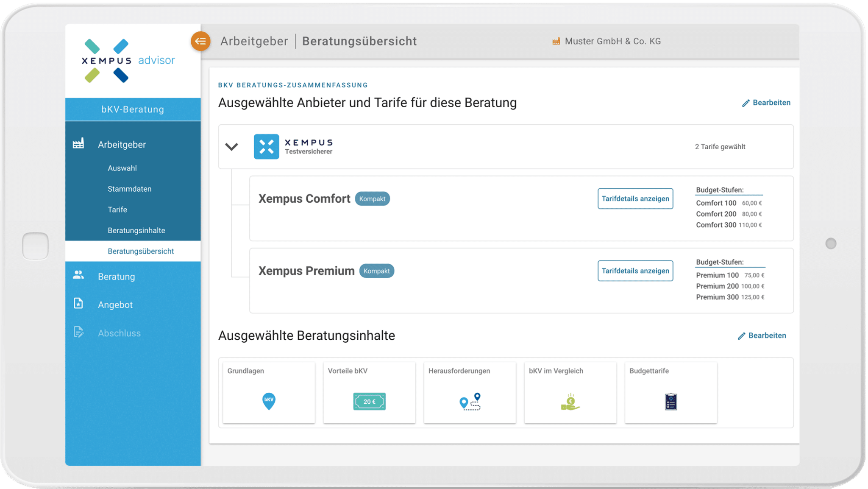Viewport: 868px width, 489px height.
Task: Click the Arbeitgeber factory icon in sidebar
Action: coord(78,143)
